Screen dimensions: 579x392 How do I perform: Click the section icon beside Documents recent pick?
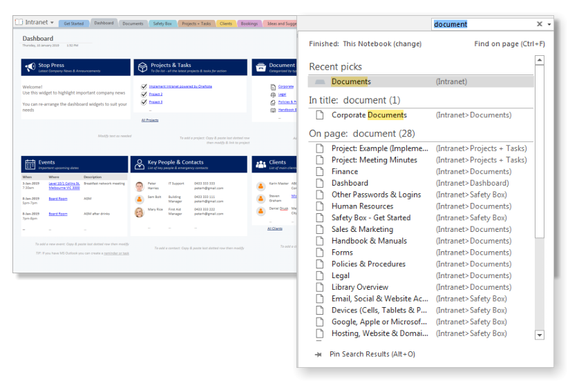tap(320, 81)
